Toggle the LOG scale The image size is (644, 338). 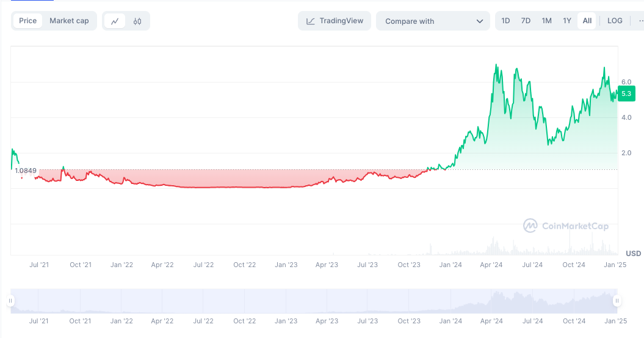pos(615,21)
